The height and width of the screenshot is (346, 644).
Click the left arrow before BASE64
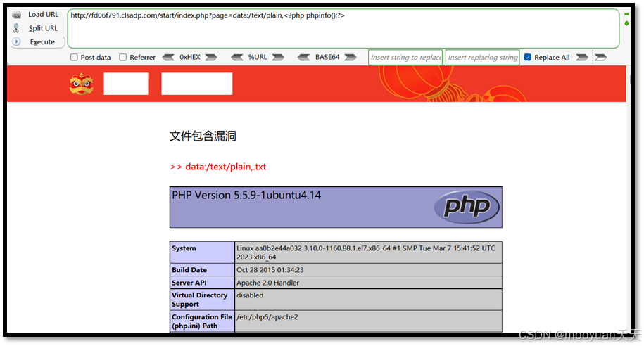tap(303, 57)
